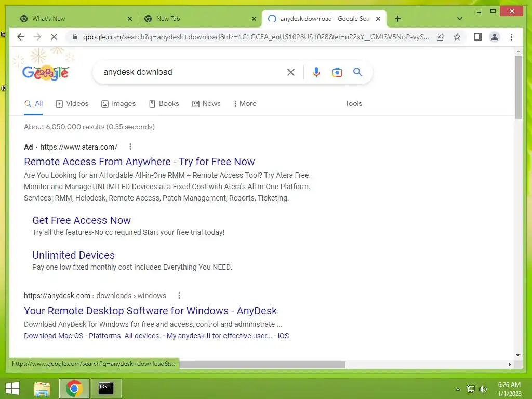Switch to Videos results
This screenshot has height=399, width=532.
(72, 103)
